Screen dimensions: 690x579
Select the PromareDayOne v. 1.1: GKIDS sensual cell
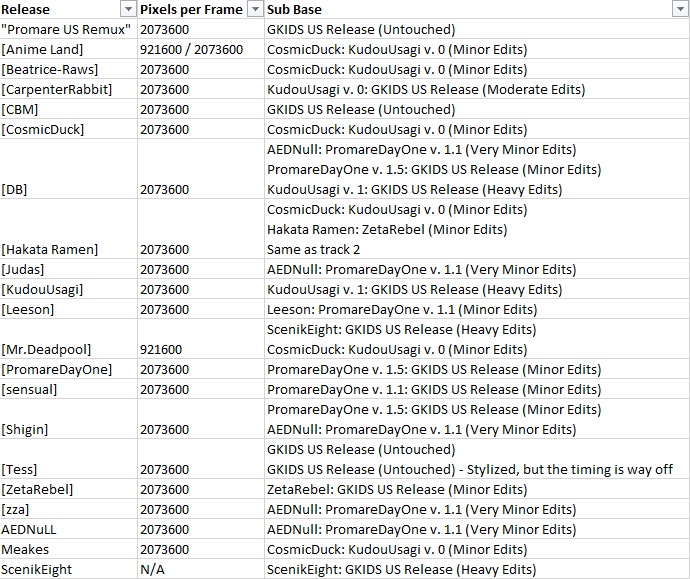477,389
